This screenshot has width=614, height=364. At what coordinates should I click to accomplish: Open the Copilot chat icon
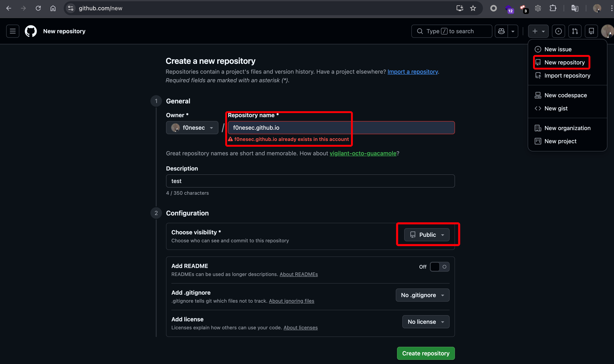(501, 31)
